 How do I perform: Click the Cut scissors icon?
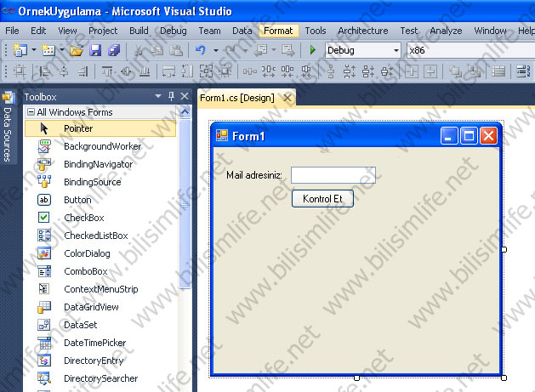pyautogui.click(x=138, y=50)
